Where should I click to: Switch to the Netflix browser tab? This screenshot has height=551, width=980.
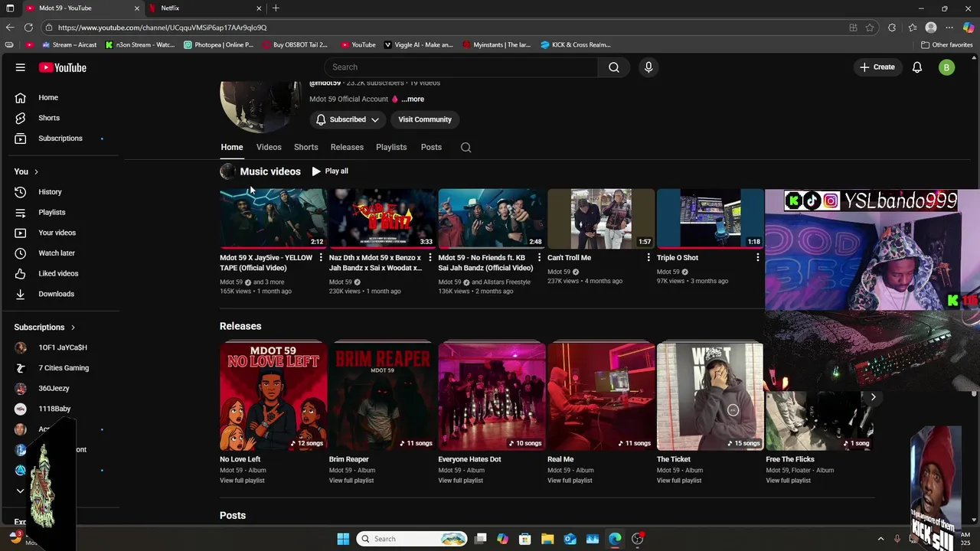click(x=205, y=8)
